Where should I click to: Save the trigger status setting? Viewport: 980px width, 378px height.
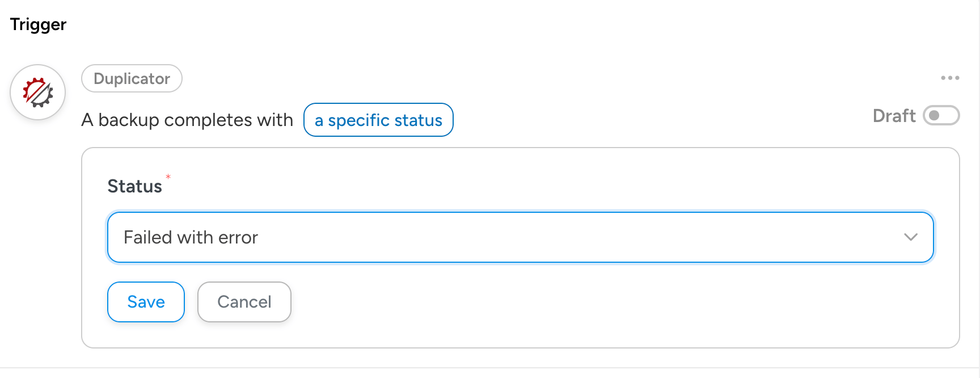[146, 302]
